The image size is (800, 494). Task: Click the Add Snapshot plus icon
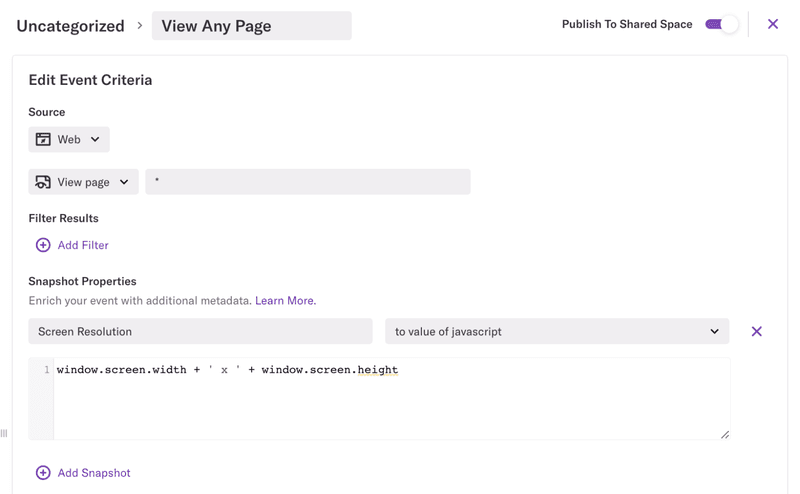click(43, 473)
